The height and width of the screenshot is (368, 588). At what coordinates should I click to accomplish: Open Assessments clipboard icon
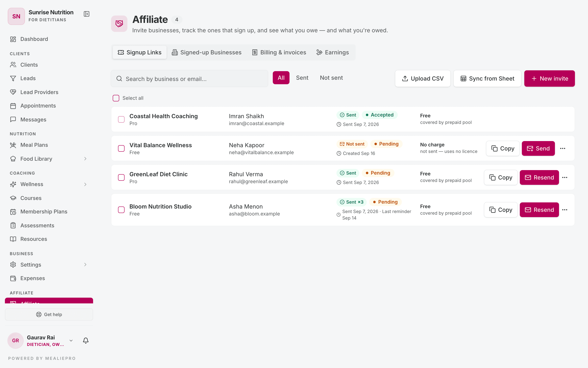[13, 225]
